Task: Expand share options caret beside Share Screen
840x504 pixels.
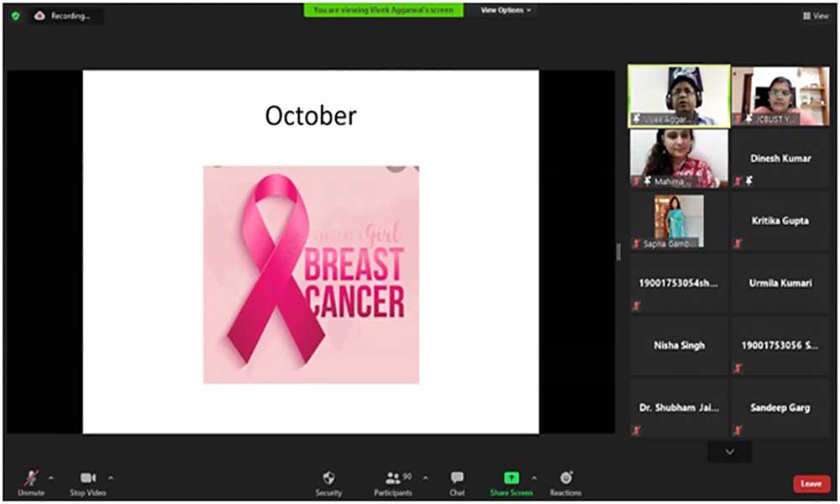Action: click(534, 477)
